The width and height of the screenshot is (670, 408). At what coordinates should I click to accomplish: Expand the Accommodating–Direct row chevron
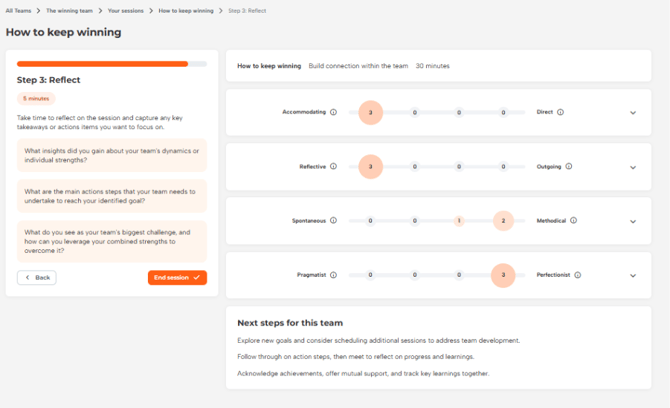coord(633,113)
